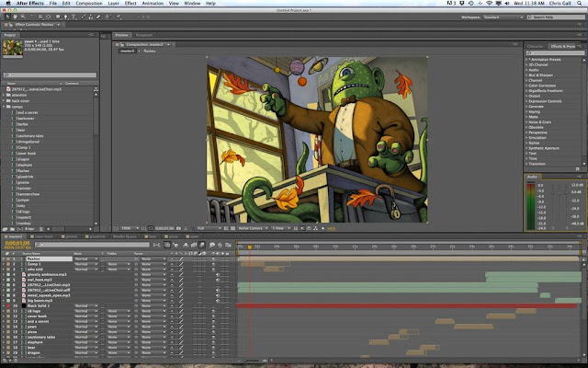Click the Live Update icon in timeline
The height and width of the screenshot is (368, 588).
[x=167, y=245]
